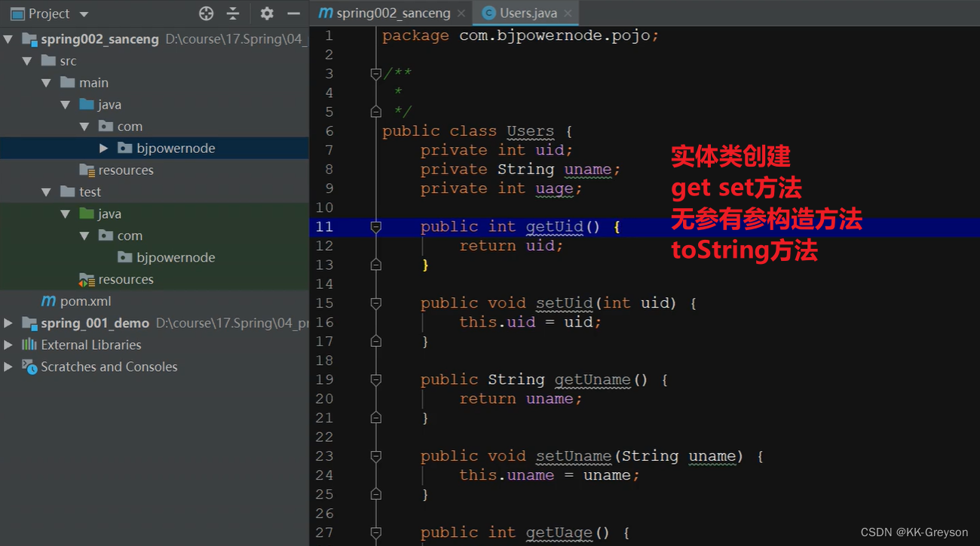Expand External Libraries node
The height and width of the screenshot is (546, 980).
[x=8, y=345]
